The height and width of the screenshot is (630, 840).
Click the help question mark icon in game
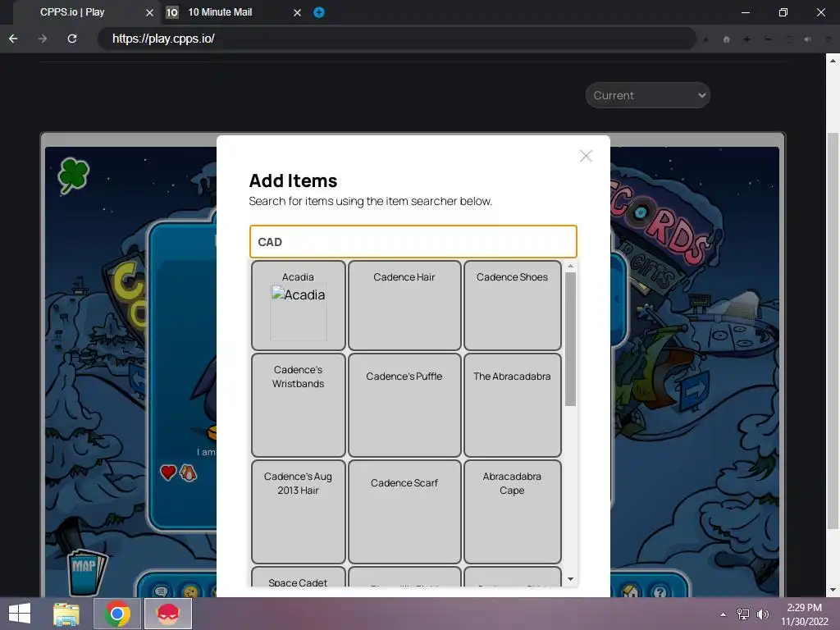click(660, 591)
